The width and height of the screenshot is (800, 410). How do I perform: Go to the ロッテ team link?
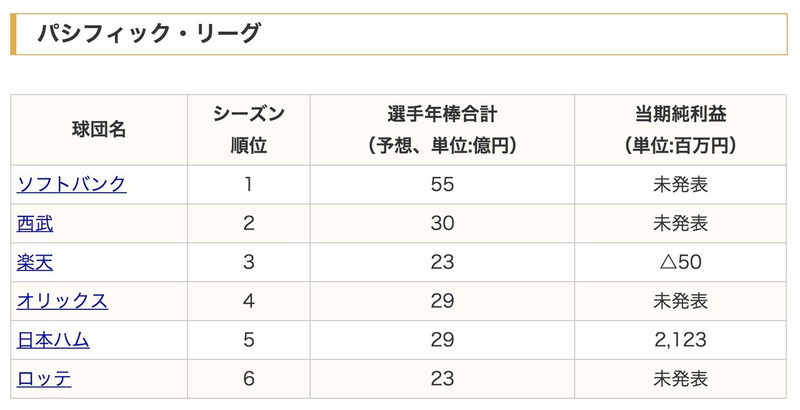click(x=44, y=379)
